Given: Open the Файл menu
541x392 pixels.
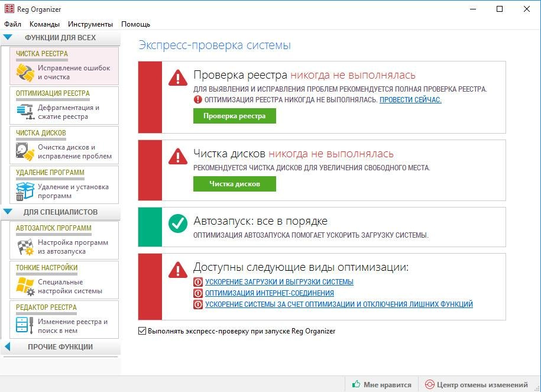Looking at the screenshot, I should 12,24.
